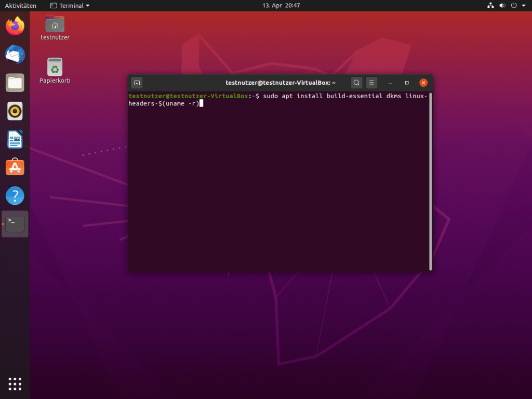This screenshot has width=532, height=399.
Task: Open the clock and calendar panel
Action: 281,6
